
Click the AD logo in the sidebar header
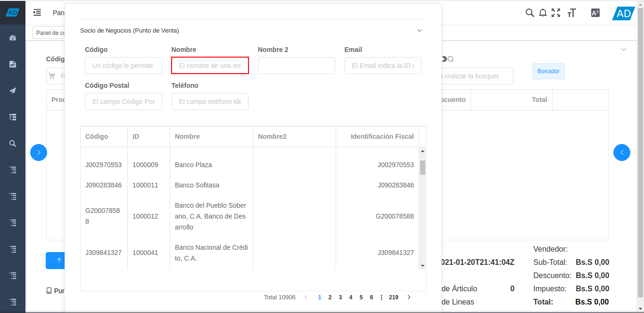coord(13,12)
